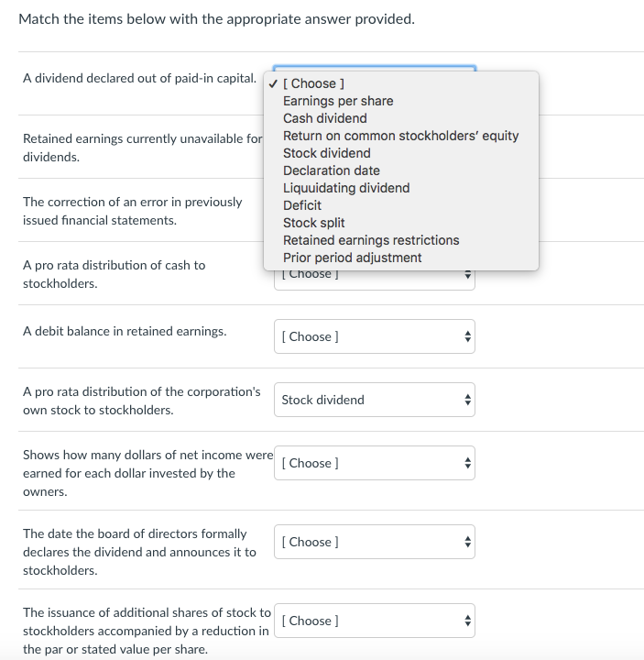Image resolution: width=644 pixels, height=660 pixels.
Task: Open dropdown for net income per dollar invested
Action: click(x=375, y=463)
